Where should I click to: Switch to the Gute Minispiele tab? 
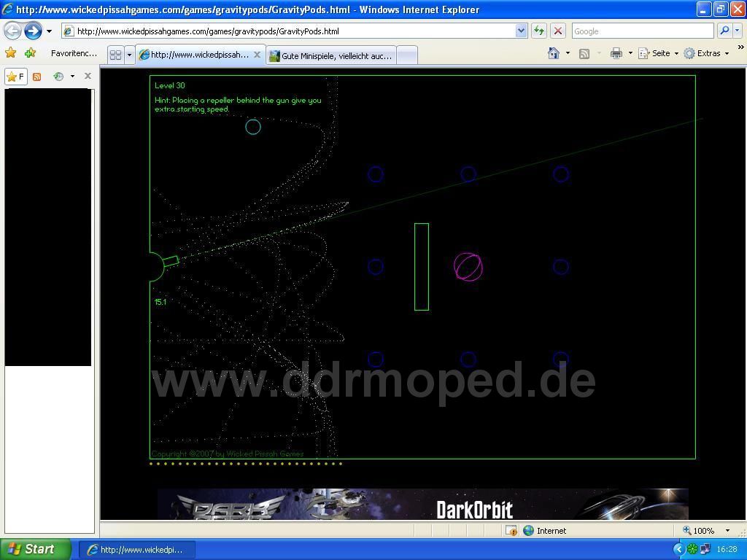(x=330, y=55)
